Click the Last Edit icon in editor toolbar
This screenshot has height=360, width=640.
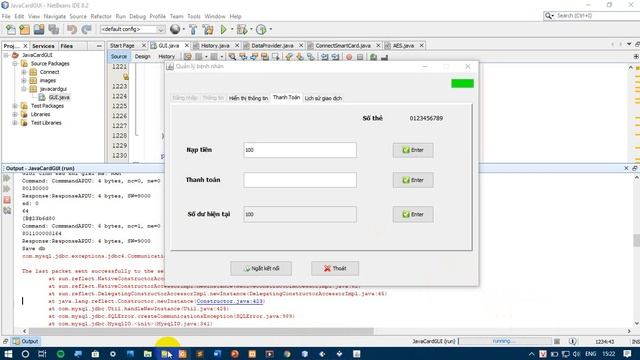[x=187, y=57]
